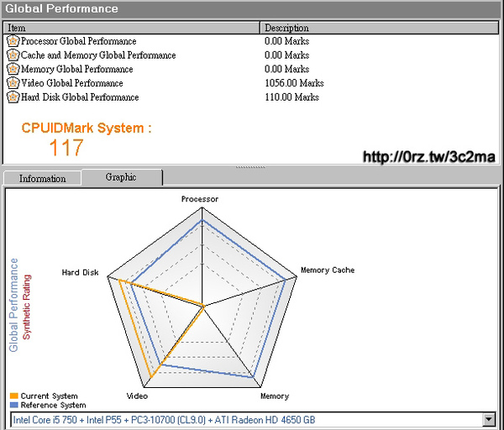Click the Memory Cache label on radar chart
504x430 pixels.
328,270
